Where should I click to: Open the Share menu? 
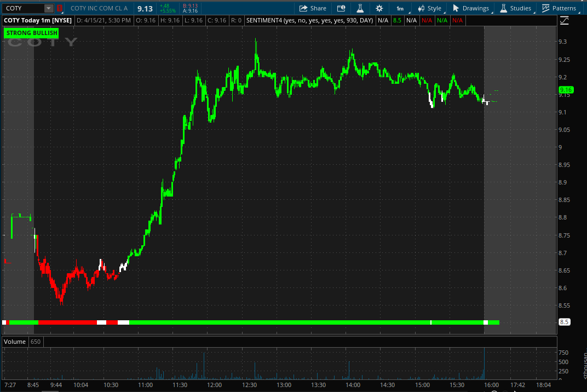[313, 8]
